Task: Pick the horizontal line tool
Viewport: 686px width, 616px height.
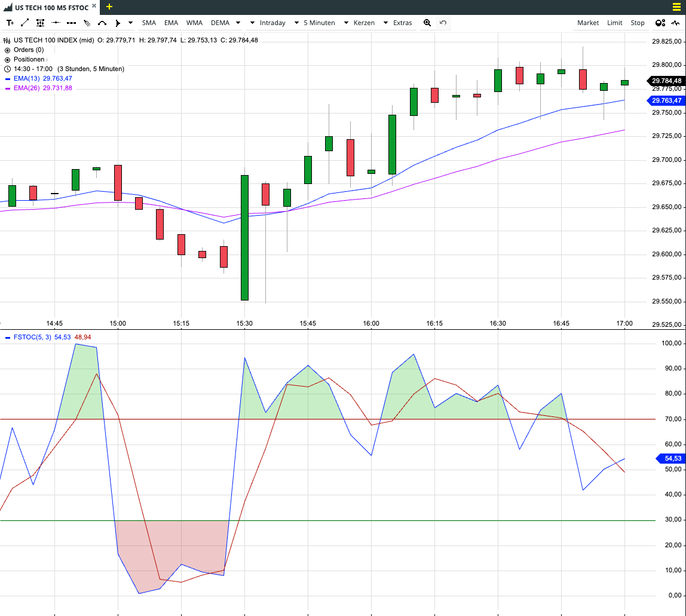Action: point(56,23)
